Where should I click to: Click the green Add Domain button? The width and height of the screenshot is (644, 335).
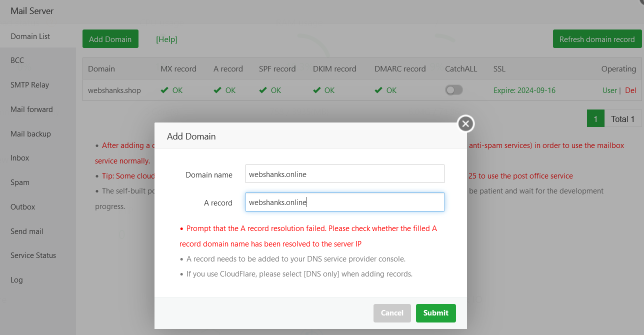110,39
